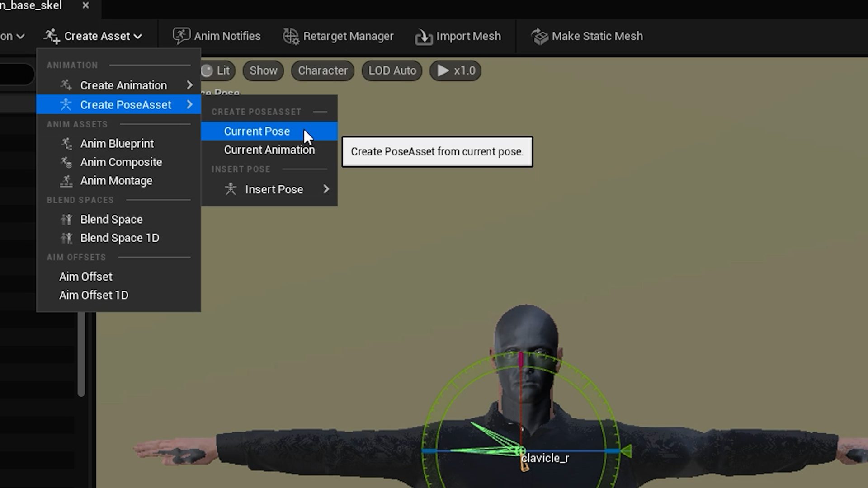This screenshot has width=868, height=488.
Task: Create a Blend Space asset
Action: tap(118, 220)
